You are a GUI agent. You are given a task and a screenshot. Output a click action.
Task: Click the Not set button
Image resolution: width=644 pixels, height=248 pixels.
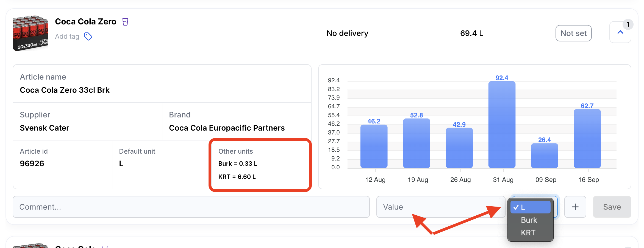[x=573, y=33]
